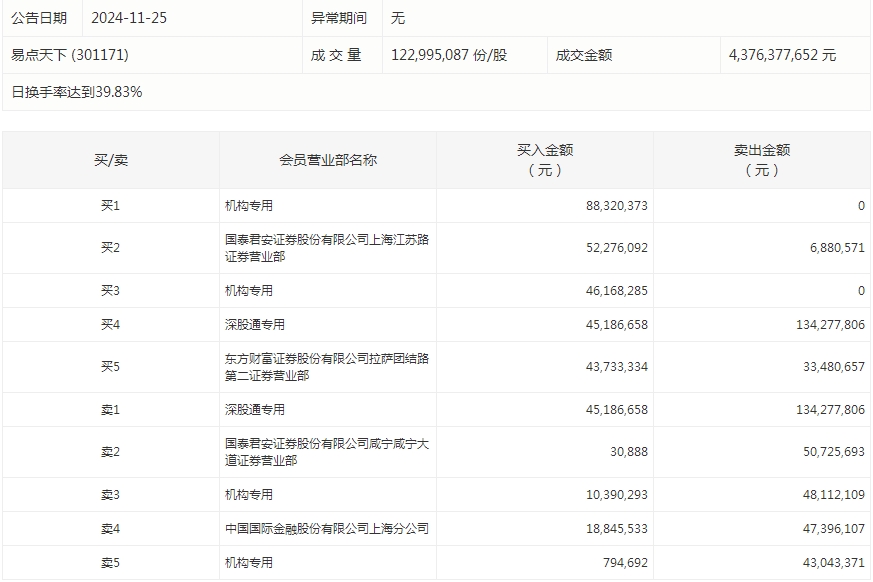Select sell amount 6,880,571
The image size is (873, 582).
point(837,247)
